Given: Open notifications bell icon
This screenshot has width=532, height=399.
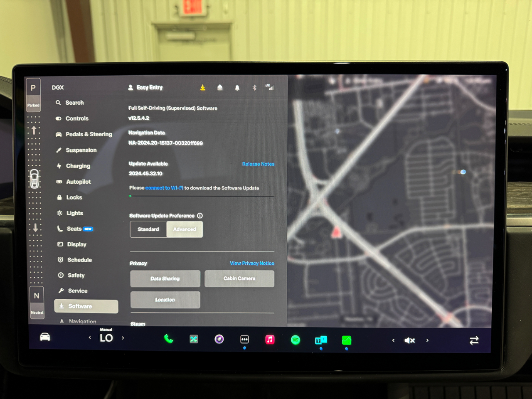Looking at the screenshot, I should click(x=237, y=88).
